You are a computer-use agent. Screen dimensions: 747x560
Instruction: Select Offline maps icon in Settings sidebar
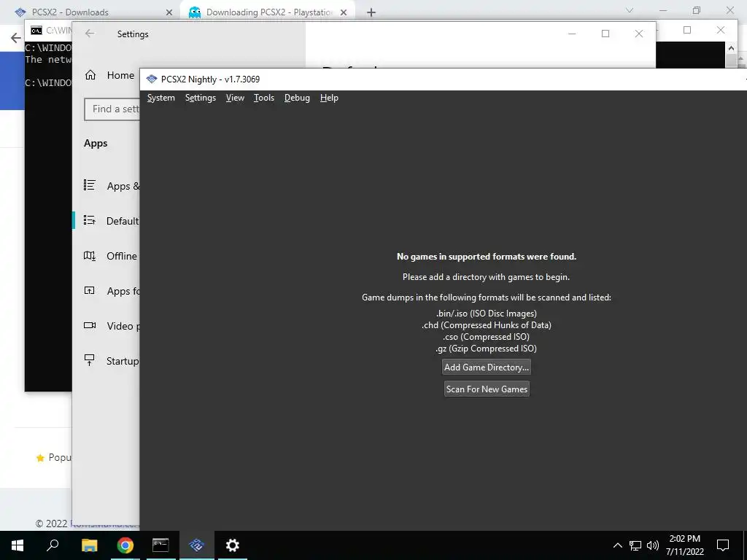(x=90, y=256)
